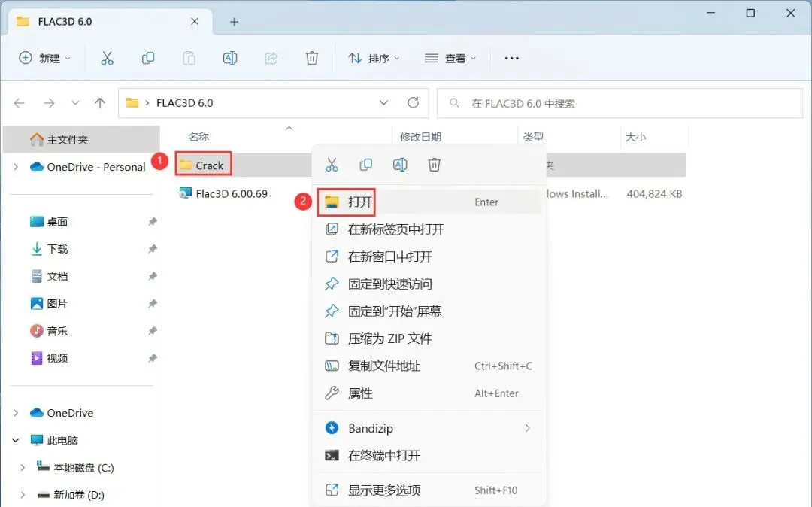The width and height of the screenshot is (812, 507).
Task: Sort by the 大小 column header
Action: tap(635, 137)
